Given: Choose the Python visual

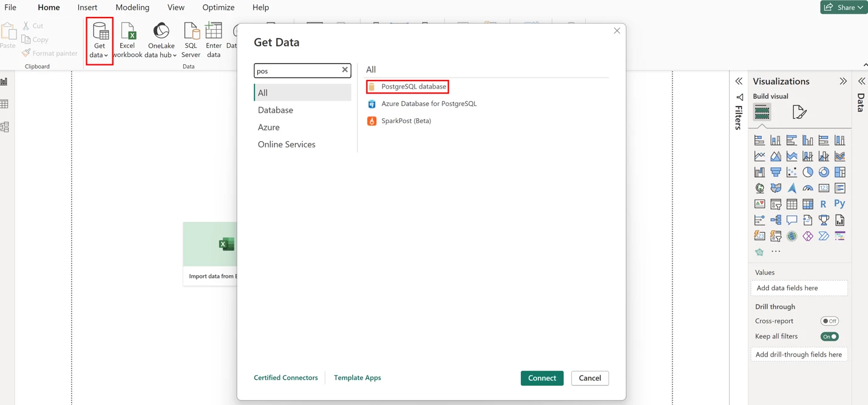Looking at the screenshot, I should click(839, 204).
